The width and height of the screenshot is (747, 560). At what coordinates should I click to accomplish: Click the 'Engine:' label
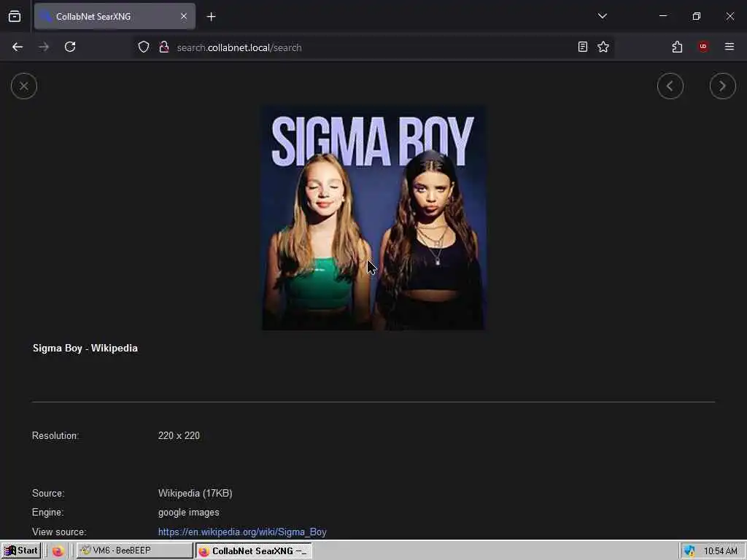point(47,513)
